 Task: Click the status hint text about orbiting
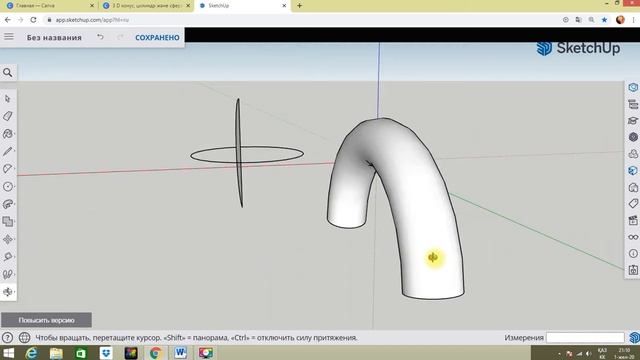pos(196,338)
